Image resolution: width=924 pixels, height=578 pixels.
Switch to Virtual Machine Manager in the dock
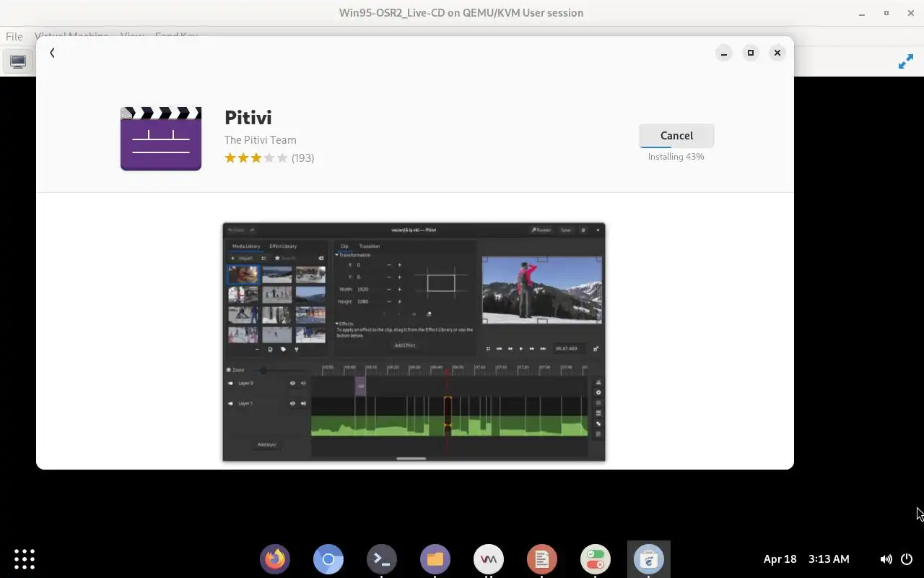pos(489,558)
